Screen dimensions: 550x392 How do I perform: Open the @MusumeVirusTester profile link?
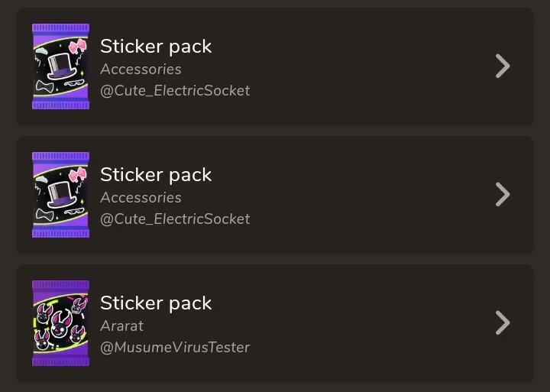(x=175, y=347)
